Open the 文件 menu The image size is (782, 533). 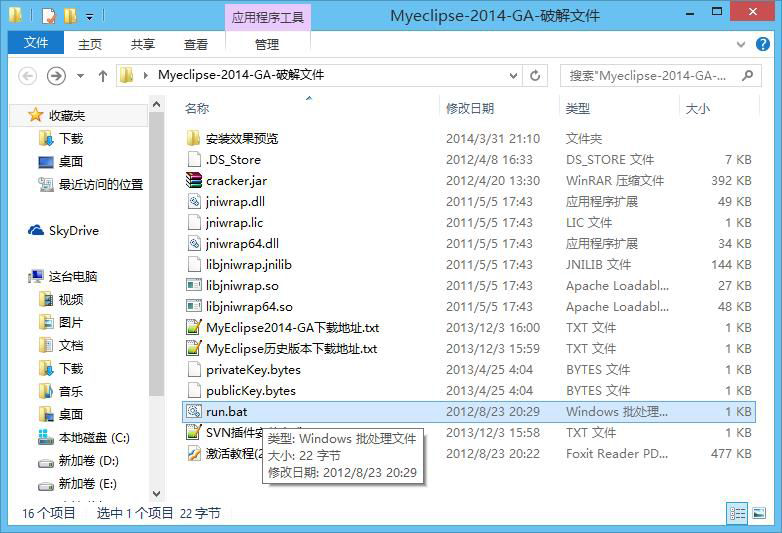(36, 44)
